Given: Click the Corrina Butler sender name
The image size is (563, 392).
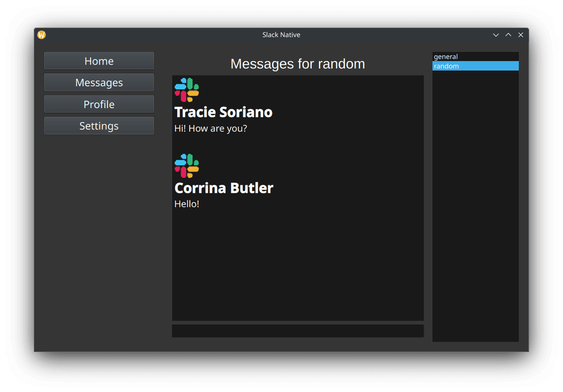Looking at the screenshot, I should [x=224, y=188].
